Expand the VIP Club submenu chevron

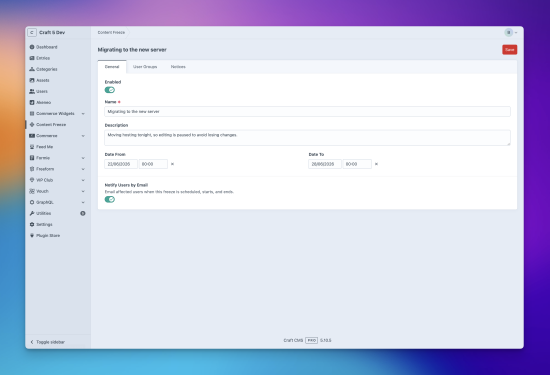(x=83, y=180)
